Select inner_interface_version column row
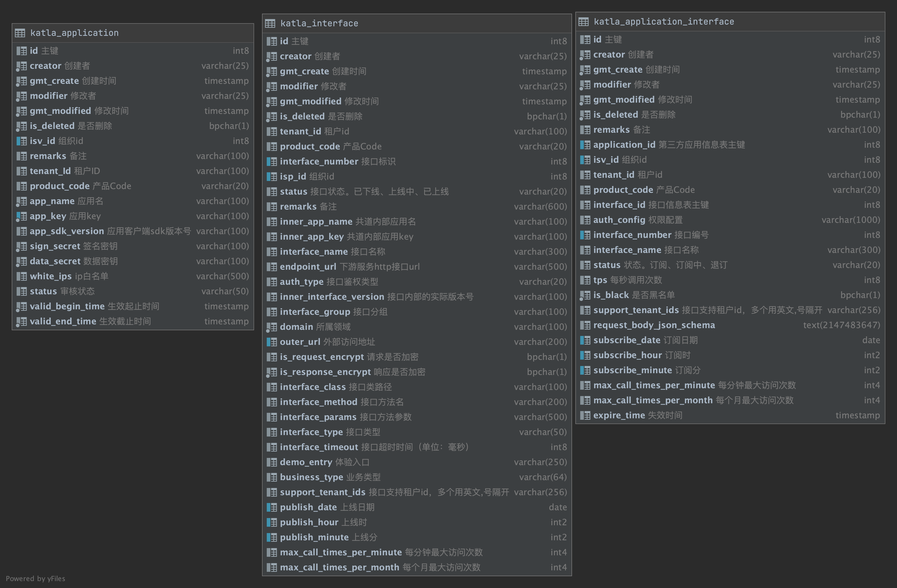Image resolution: width=897 pixels, height=588 pixels. (x=417, y=297)
